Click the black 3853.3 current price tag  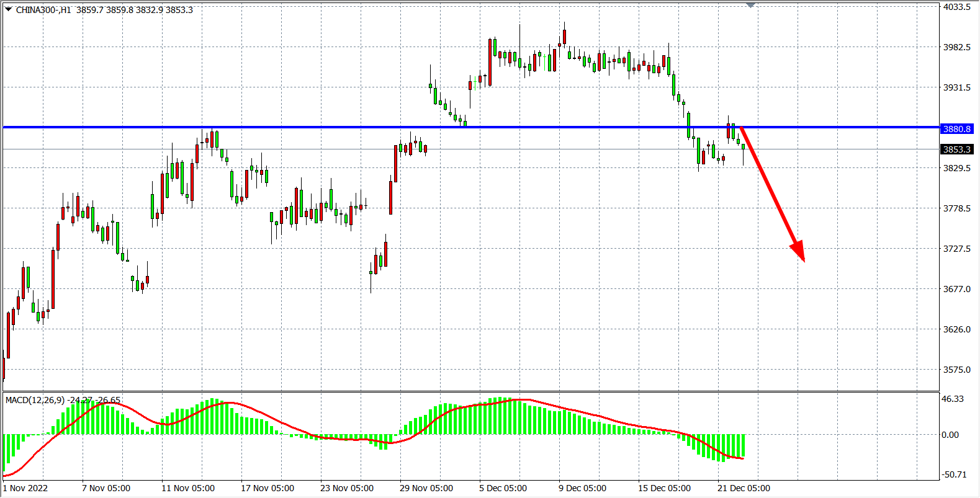(956, 149)
